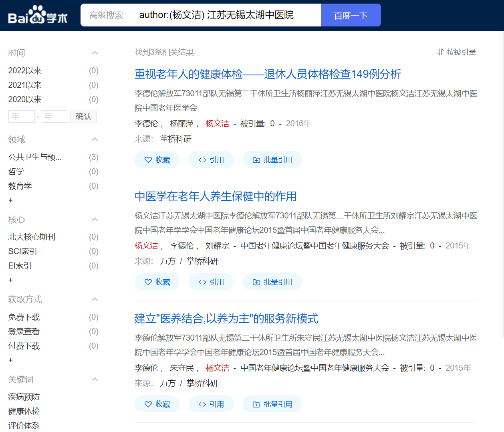Filter results by 2021以来
The height and width of the screenshot is (432, 504).
25,85
